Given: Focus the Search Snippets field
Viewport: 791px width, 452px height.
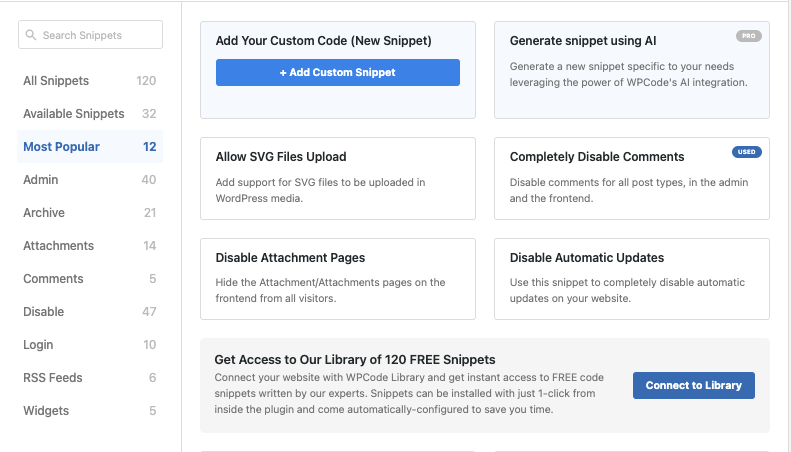Looking at the screenshot, I should click(90, 35).
